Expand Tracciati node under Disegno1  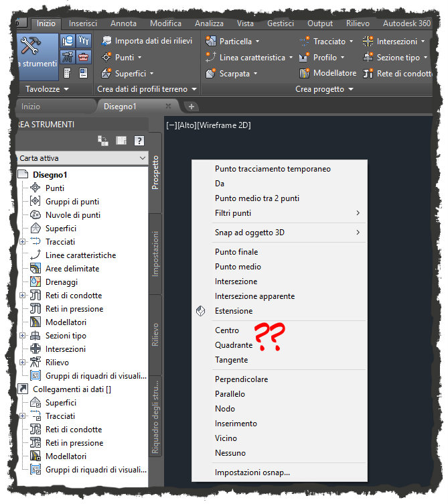[x=22, y=241]
